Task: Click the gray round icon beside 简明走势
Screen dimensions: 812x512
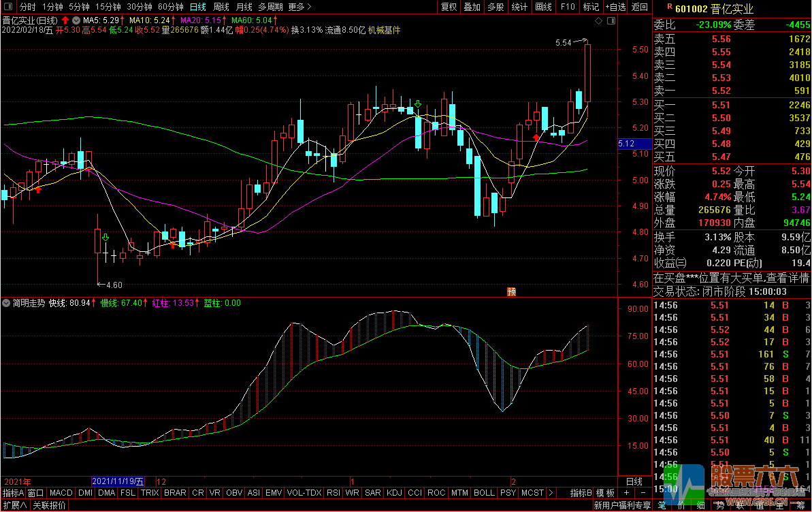Action: click(x=6, y=303)
